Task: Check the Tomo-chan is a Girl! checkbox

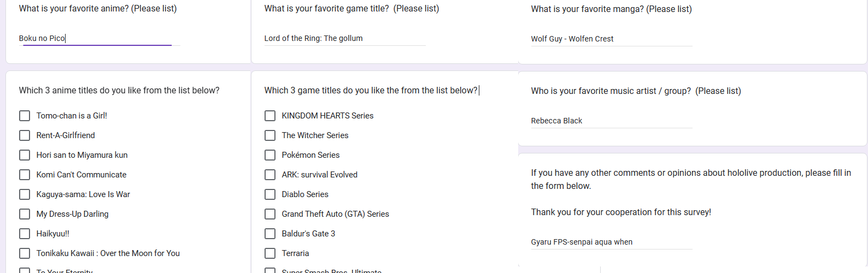Action: point(25,116)
